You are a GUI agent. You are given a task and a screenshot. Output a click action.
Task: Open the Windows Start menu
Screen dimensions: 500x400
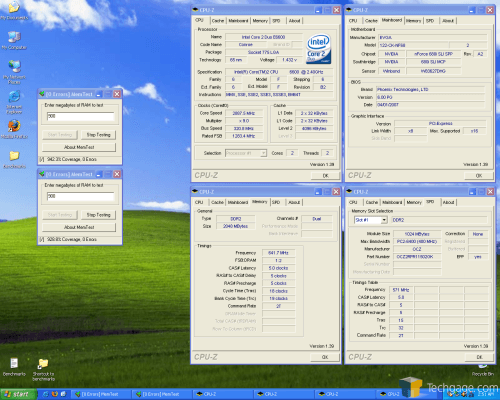point(18,394)
